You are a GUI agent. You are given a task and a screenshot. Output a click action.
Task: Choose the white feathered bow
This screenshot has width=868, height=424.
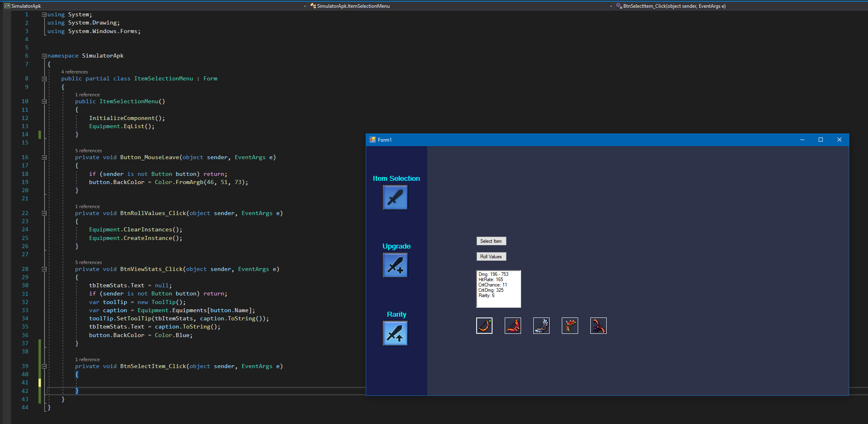pos(541,326)
